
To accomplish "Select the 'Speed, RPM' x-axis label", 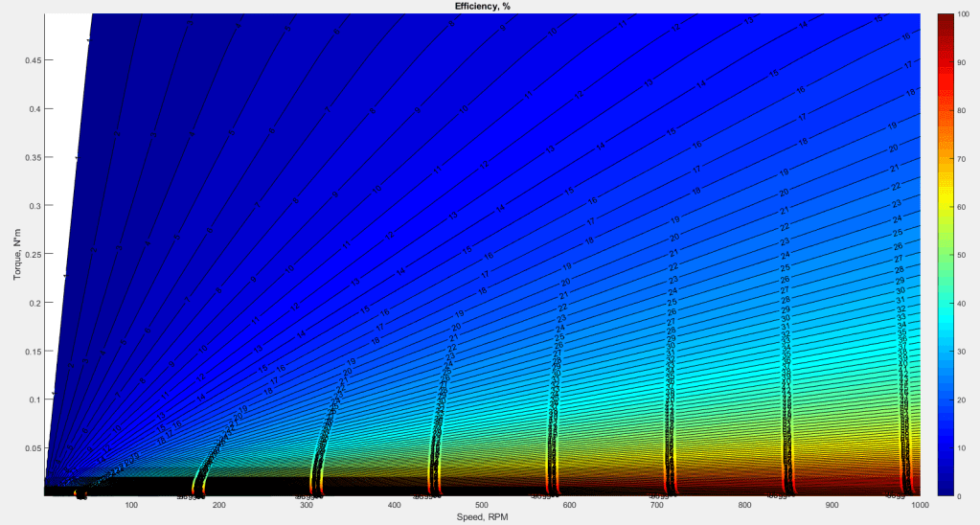I will [482, 517].
